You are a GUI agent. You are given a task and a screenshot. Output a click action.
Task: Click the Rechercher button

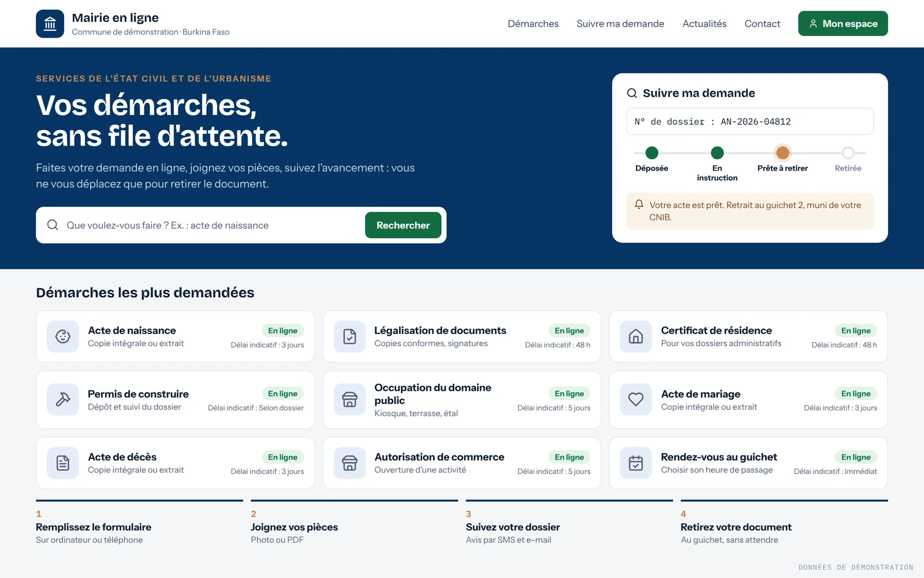(403, 225)
